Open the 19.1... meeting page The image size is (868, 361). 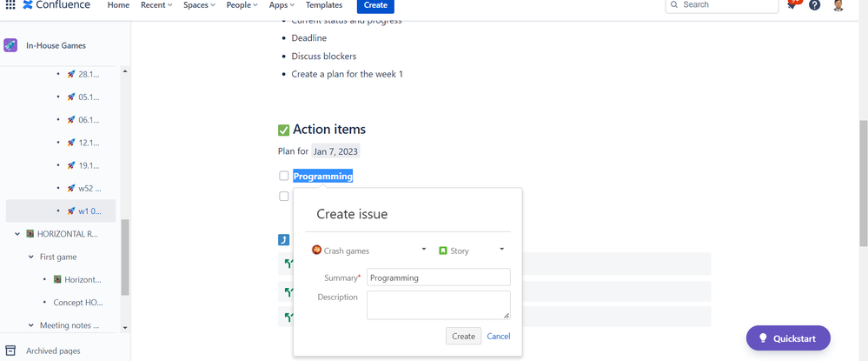89,165
